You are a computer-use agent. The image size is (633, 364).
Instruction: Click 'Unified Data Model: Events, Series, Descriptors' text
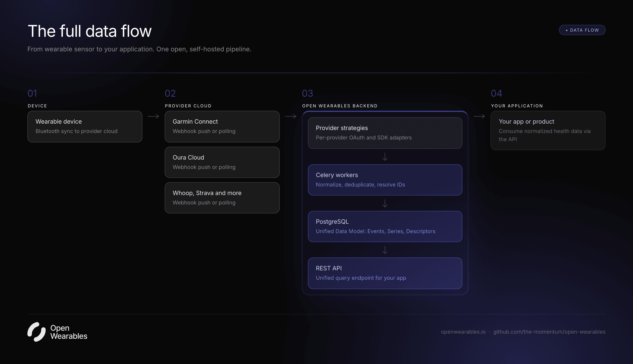tap(376, 231)
